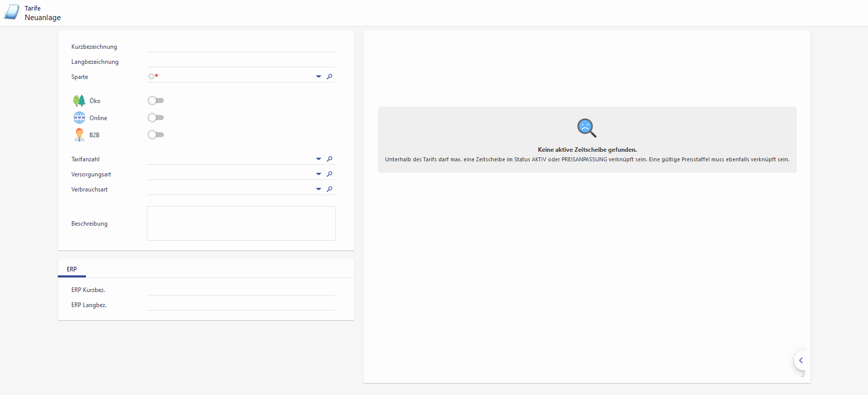The height and width of the screenshot is (395, 868).
Task: Open the Tarifanzahl dropdown list
Action: pyautogui.click(x=318, y=159)
